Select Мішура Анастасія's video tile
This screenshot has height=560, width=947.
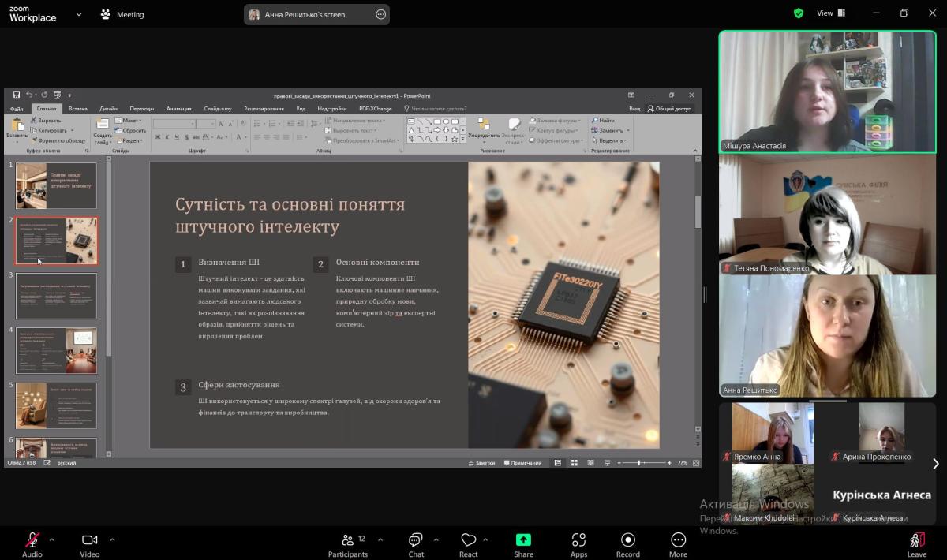tap(827, 91)
